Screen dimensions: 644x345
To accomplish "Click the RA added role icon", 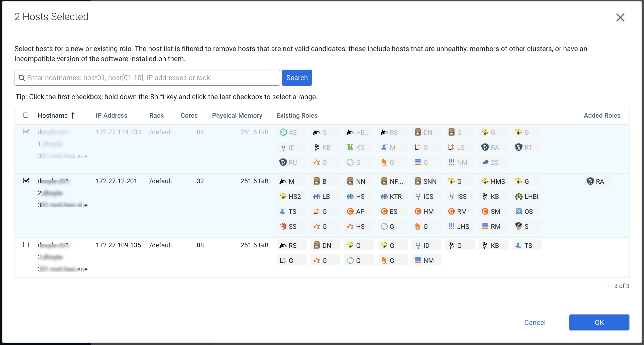I will point(590,181).
